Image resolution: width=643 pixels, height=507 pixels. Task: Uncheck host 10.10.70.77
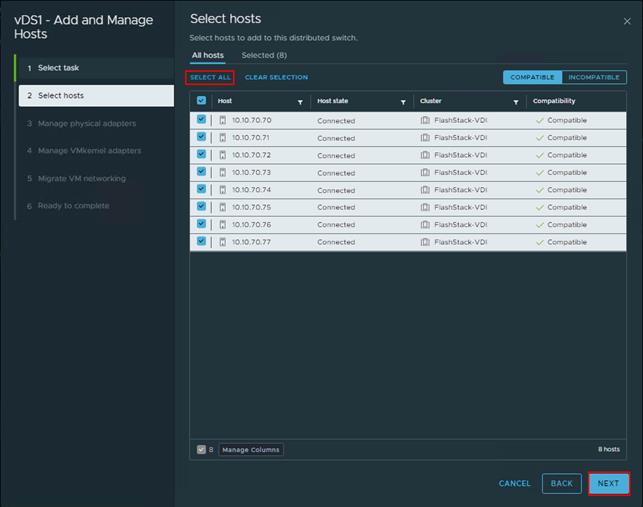(201, 241)
